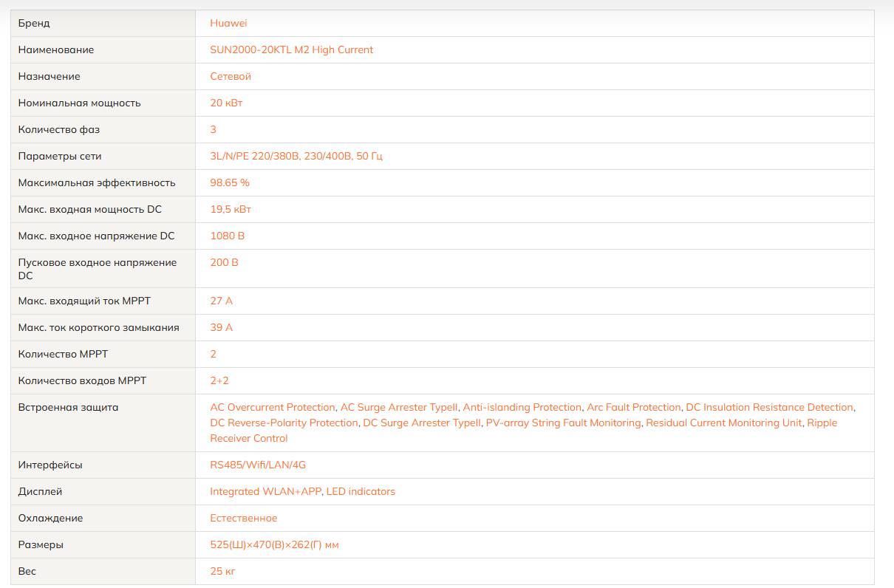Click the Дисплей row label
The image size is (894, 588).
tap(41, 491)
